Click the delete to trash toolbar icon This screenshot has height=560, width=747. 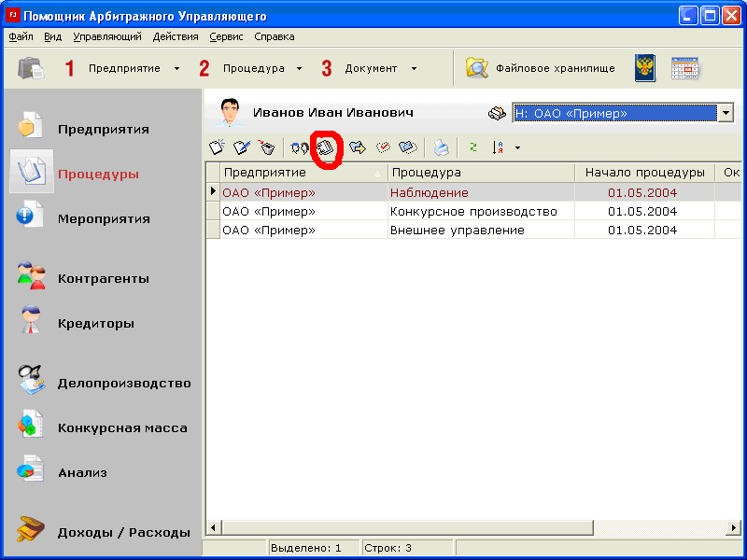pos(267,147)
